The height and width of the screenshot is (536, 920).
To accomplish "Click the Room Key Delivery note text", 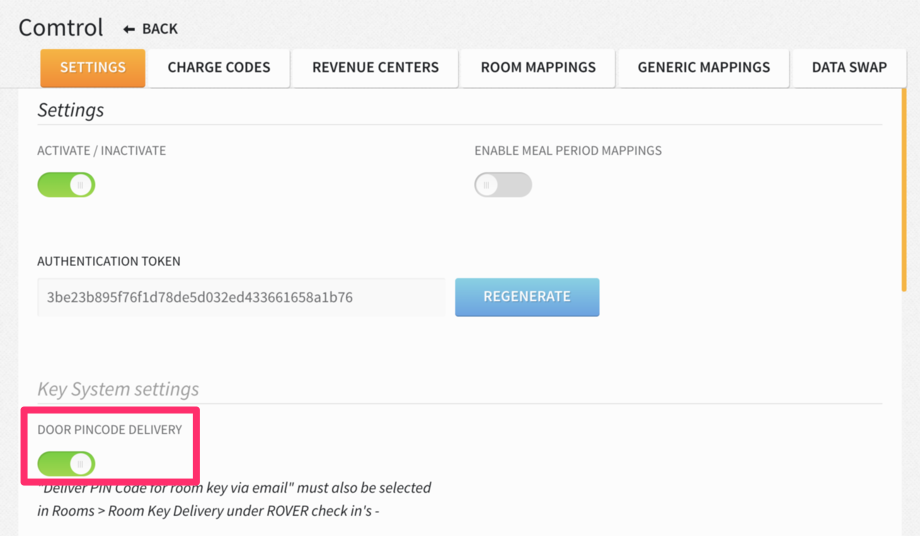I will pos(234,500).
